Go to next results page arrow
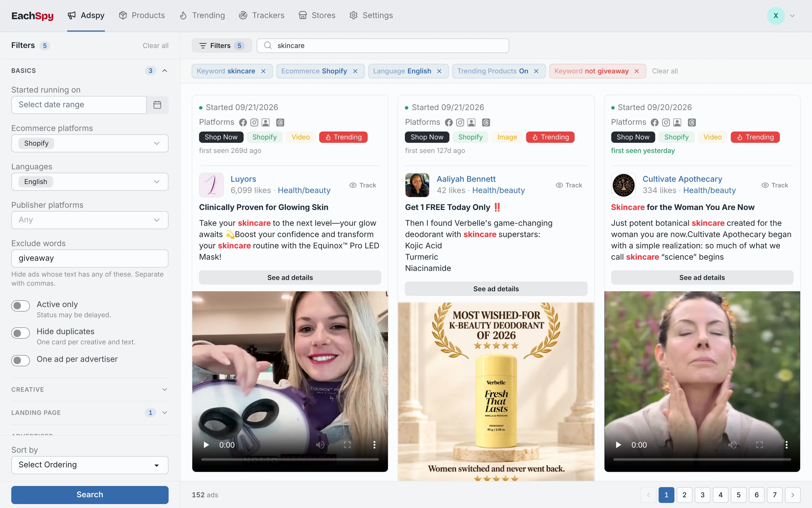The image size is (812, 508). [793, 495]
